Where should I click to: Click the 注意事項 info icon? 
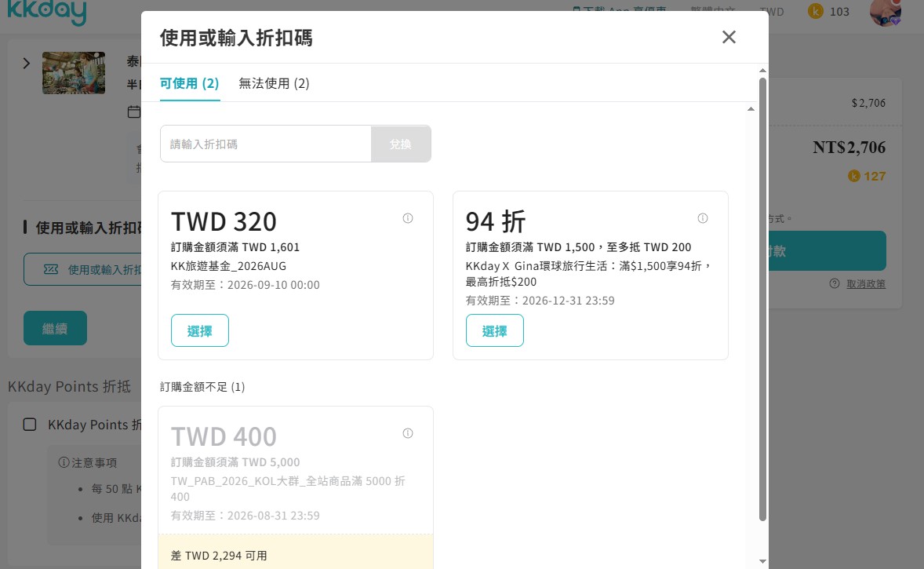[x=64, y=462]
